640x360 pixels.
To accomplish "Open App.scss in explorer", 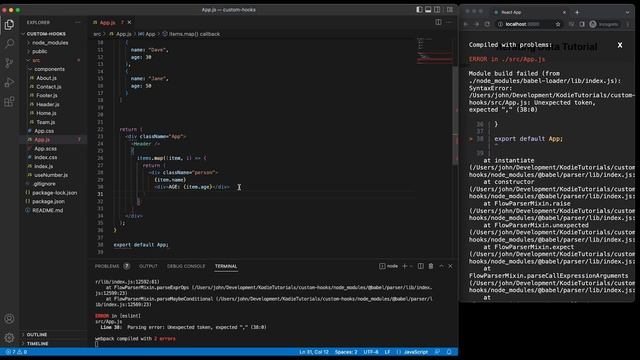I will (45, 149).
